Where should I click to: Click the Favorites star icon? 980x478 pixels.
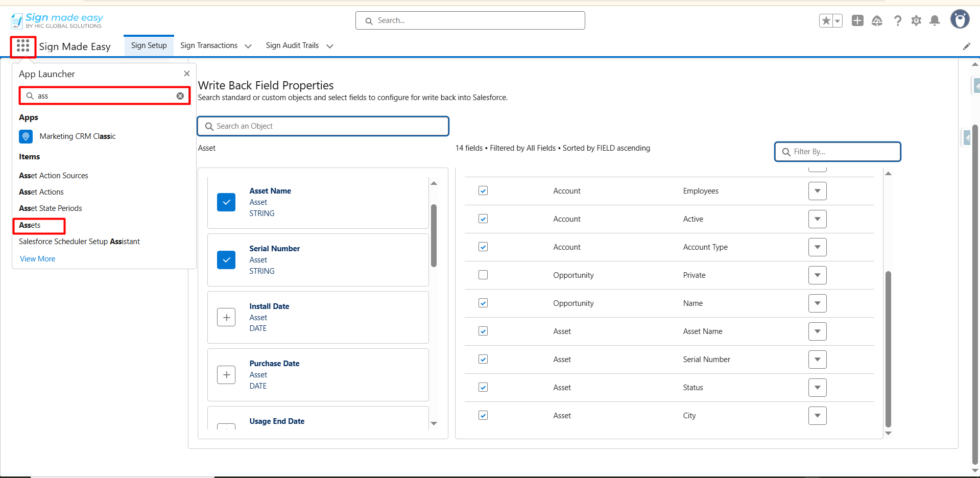(x=826, y=21)
